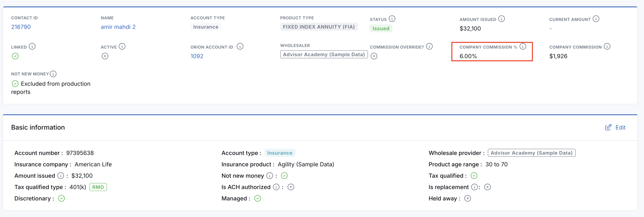The height and width of the screenshot is (217, 644).
Task: Click the 6.00% company commission value
Action: coord(468,56)
